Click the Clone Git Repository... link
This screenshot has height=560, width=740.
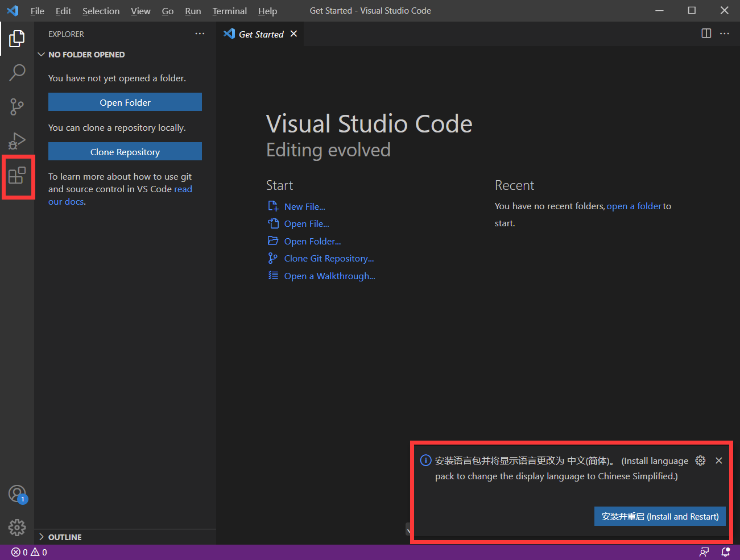(329, 258)
